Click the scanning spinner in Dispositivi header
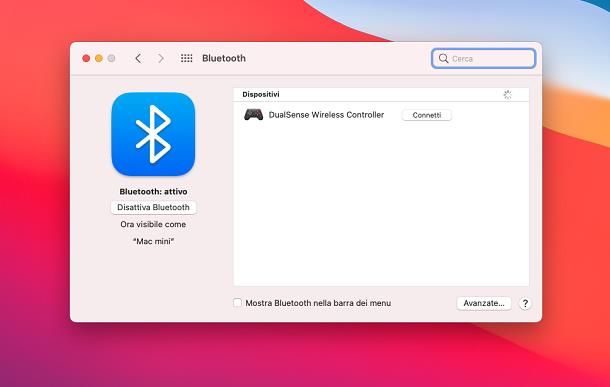 tap(507, 95)
